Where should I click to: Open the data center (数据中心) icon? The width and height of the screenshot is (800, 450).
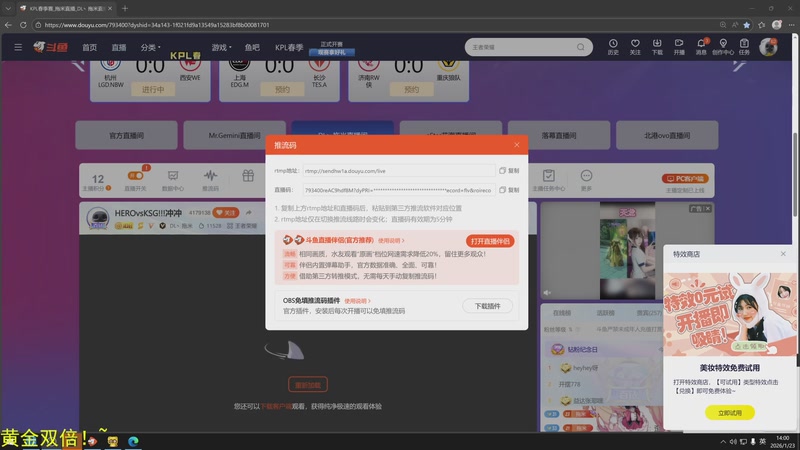click(x=173, y=176)
